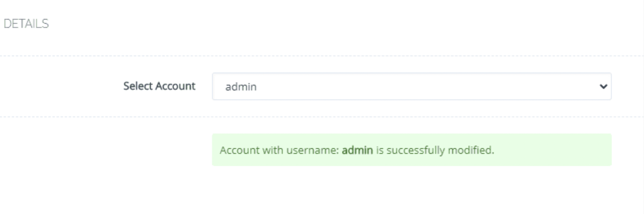Image resolution: width=644 pixels, height=214 pixels.
Task: Click the Select Account label
Action: tap(159, 86)
